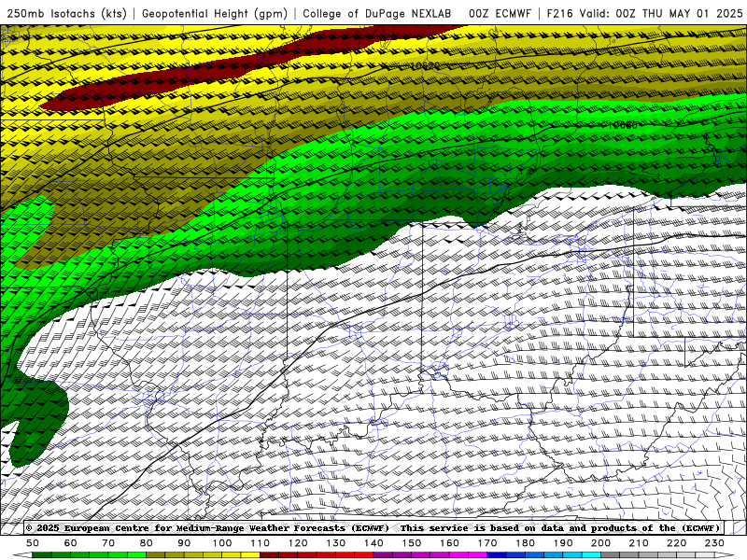Click the legend value 190
This screenshot has height=560, width=747.
click(563, 543)
